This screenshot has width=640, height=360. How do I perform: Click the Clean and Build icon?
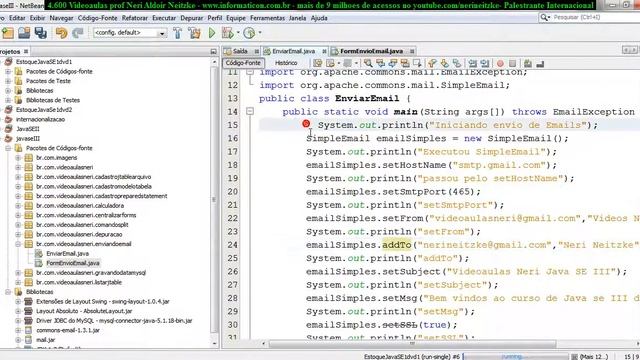(195, 33)
